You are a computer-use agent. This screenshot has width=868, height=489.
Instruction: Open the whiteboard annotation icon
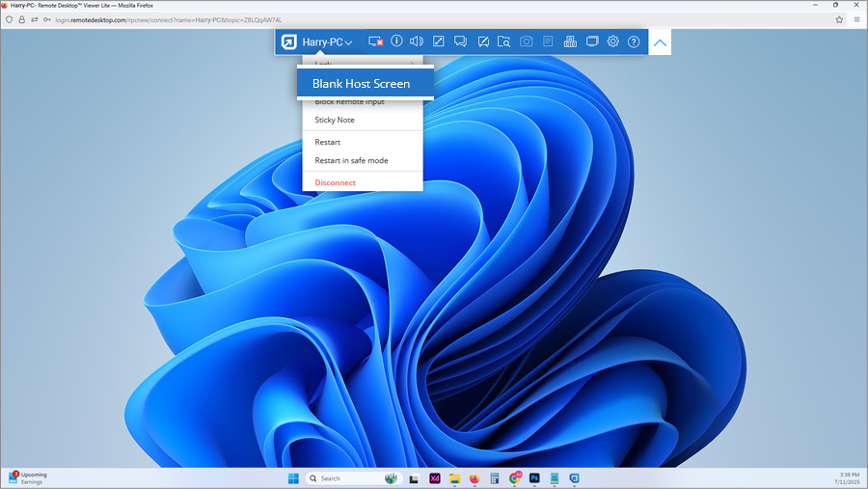pos(482,41)
